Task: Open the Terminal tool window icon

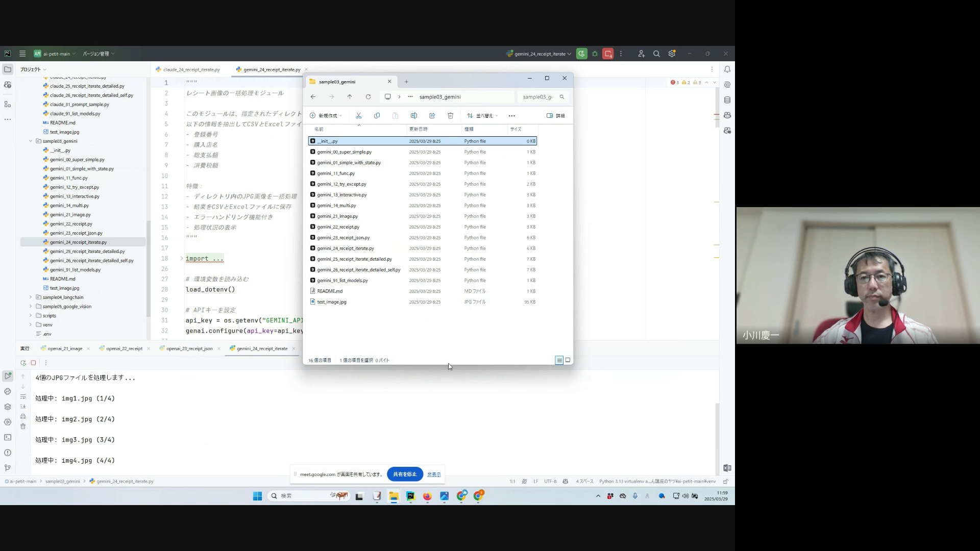Action: point(8,437)
